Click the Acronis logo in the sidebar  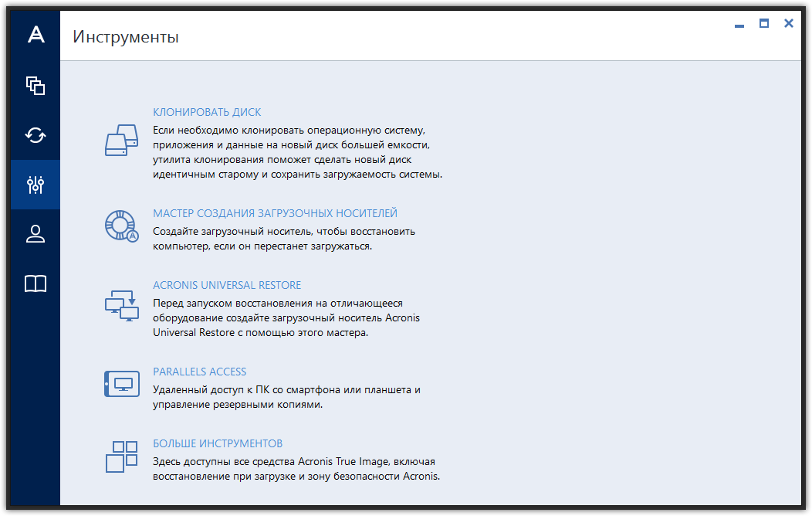36,35
